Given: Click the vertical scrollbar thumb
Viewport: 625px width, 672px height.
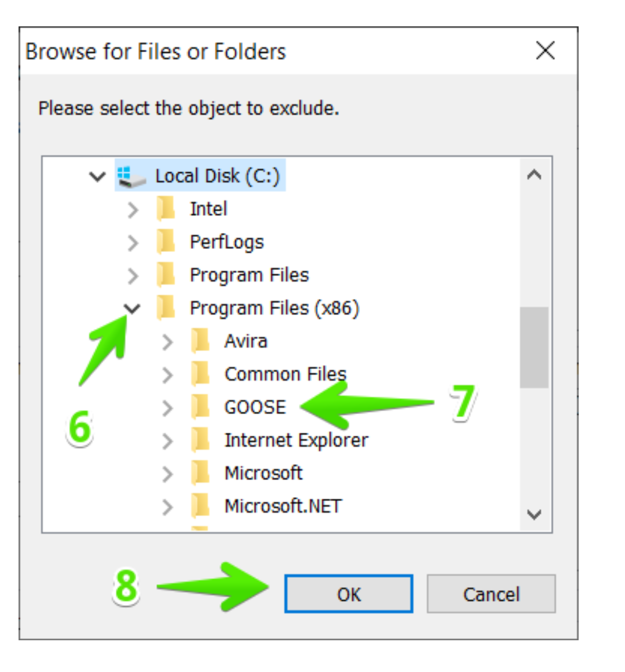Looking at the screenshot, I should click(x=534, y=347).
